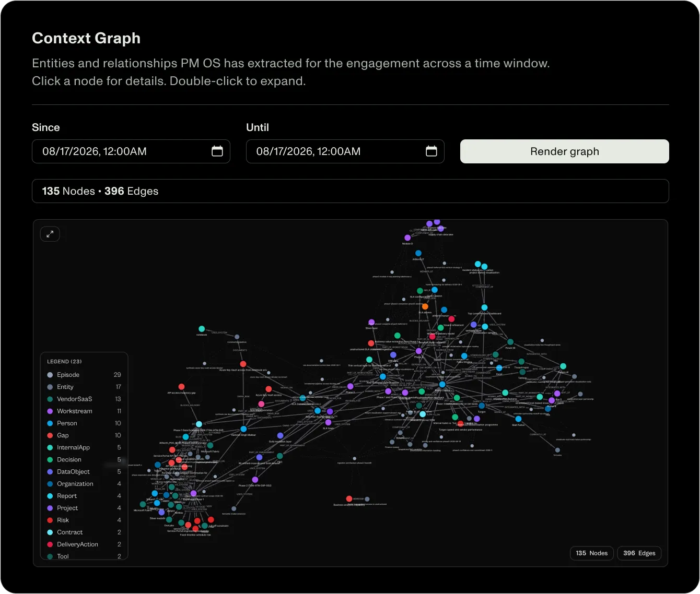
Task: Click the 'Phase 2 (ITSM-ATN-EXP-002)' node
Action: coord(255,480)
